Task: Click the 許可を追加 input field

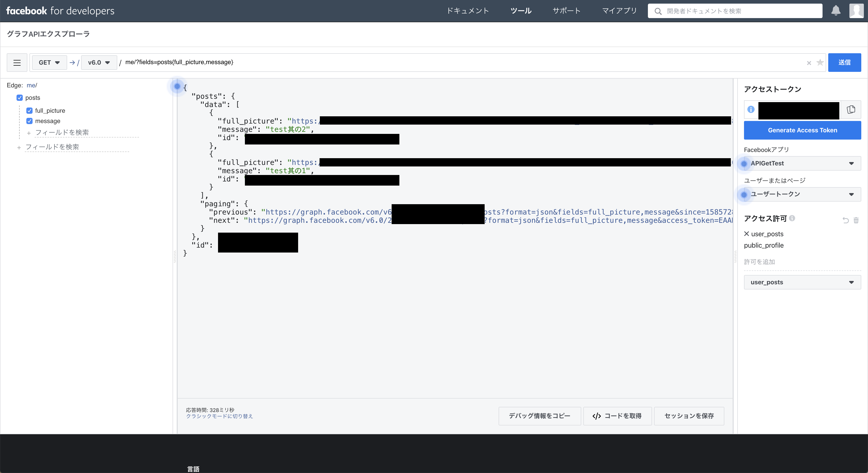Action: click(802, 262)
